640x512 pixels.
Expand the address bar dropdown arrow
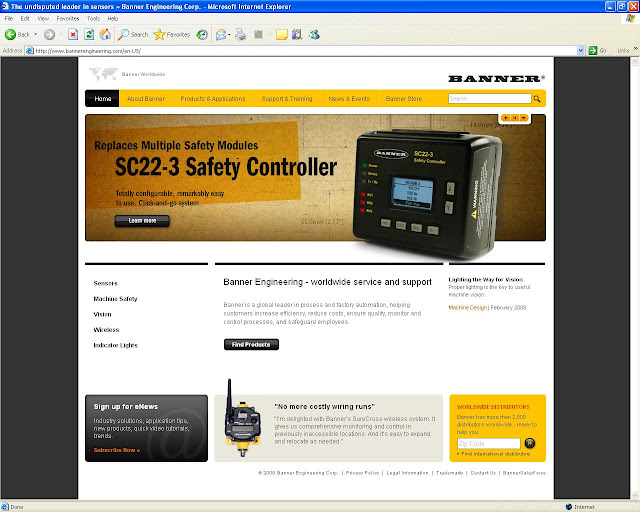581,51
